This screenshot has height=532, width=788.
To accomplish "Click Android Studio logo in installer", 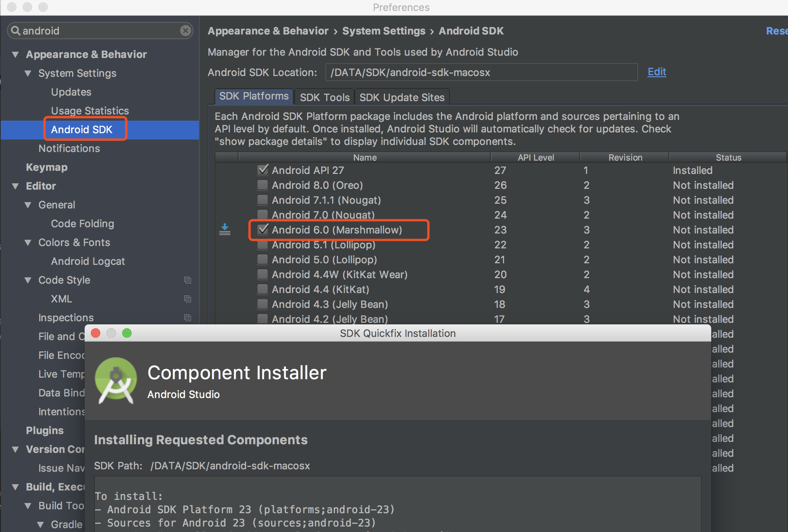I will 116,380.
